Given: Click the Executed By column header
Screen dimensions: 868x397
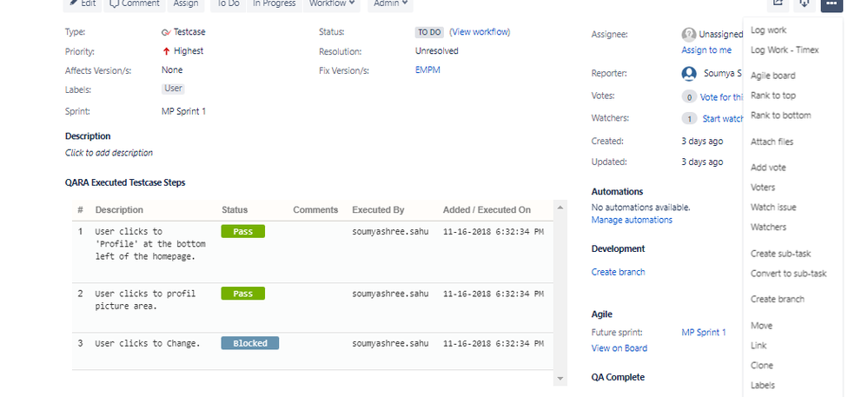Looking at the screenshot, I should [x=378, y=210].
